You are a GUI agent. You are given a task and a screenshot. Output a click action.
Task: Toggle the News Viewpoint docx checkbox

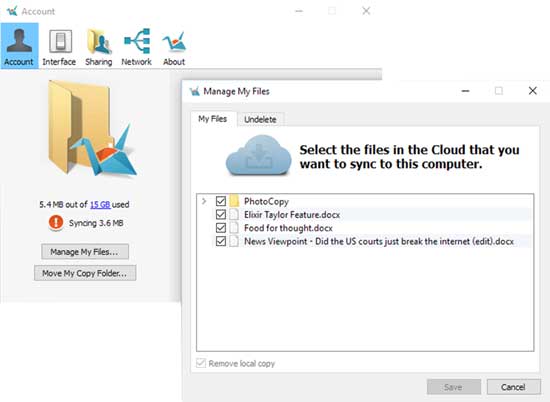pyautogui.click(x=221, y=241)
